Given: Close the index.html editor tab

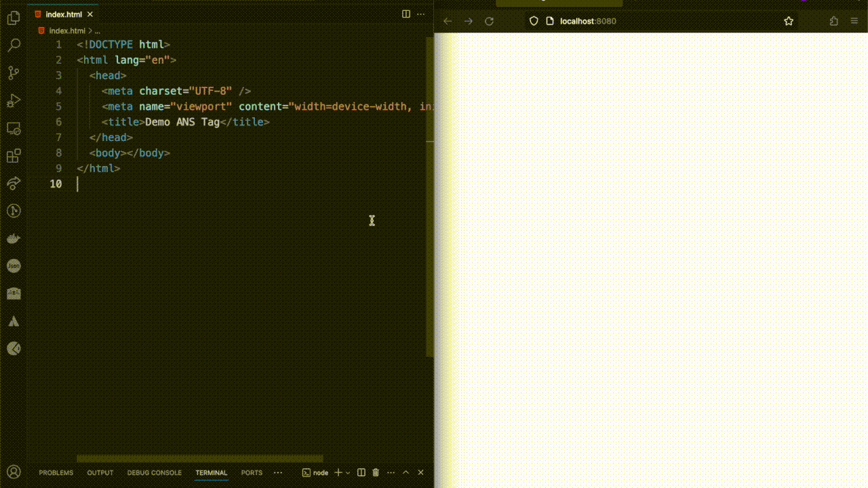Looking at the screenshot, I should (x=90, y=14).
